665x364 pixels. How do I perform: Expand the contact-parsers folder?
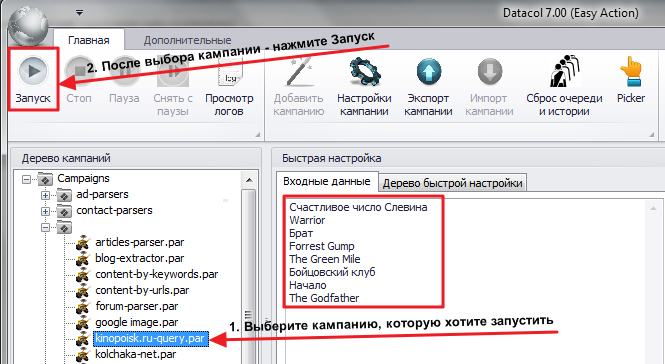(45, 211)
